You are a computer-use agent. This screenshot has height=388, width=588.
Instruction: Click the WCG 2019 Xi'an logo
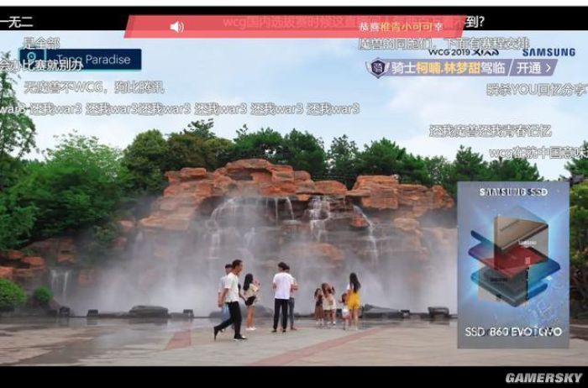point(464,52)
